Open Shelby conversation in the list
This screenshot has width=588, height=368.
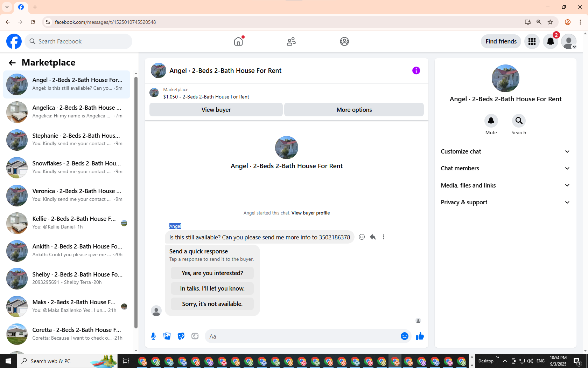[x=66, y=279]
